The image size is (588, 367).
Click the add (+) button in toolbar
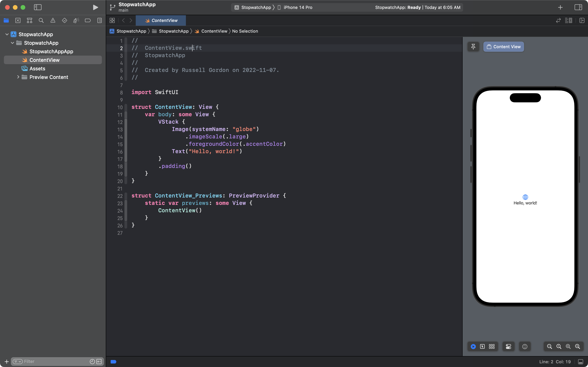pos(560,7)
